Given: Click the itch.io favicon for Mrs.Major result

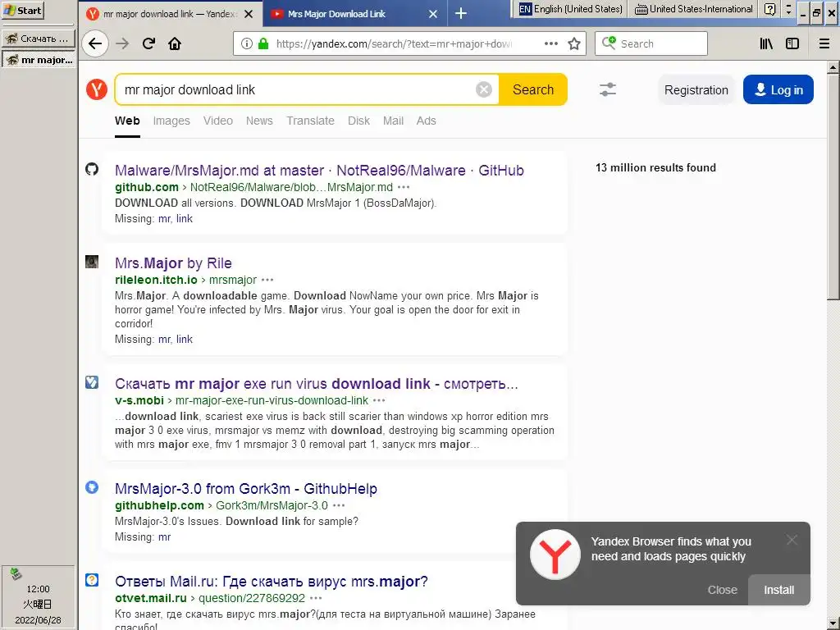Looking at the screenshot, I should coord(92,262).
